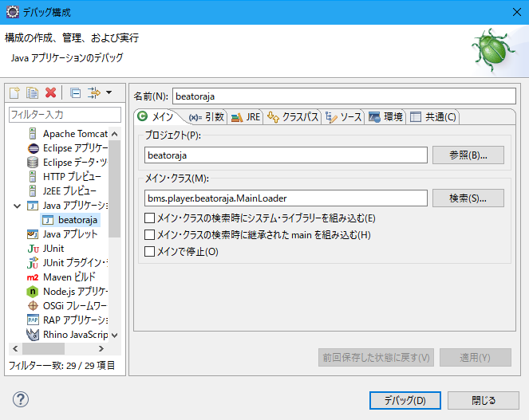Switch to the クラスパス tab

coord(293,117)
